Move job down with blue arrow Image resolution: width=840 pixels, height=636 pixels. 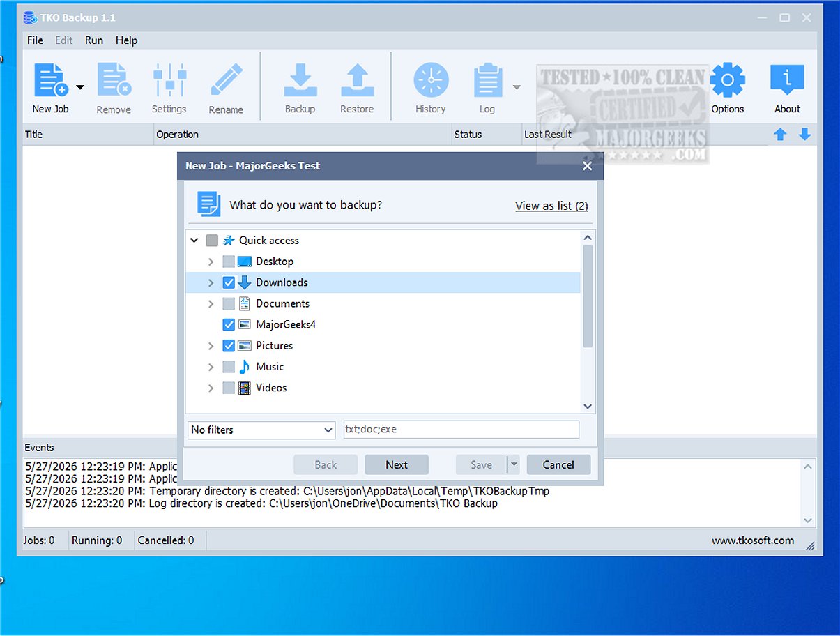pos(804,135)
